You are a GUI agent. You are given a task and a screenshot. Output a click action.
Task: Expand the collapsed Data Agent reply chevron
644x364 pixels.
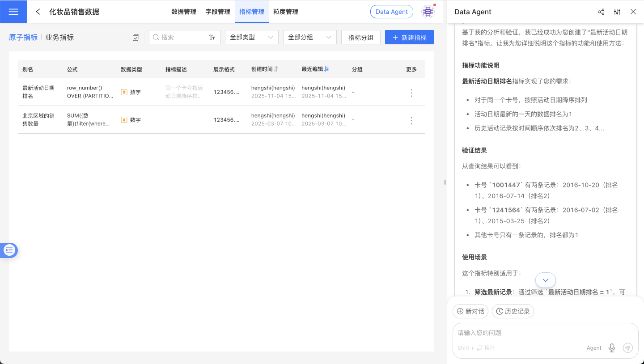click(545, 279)
